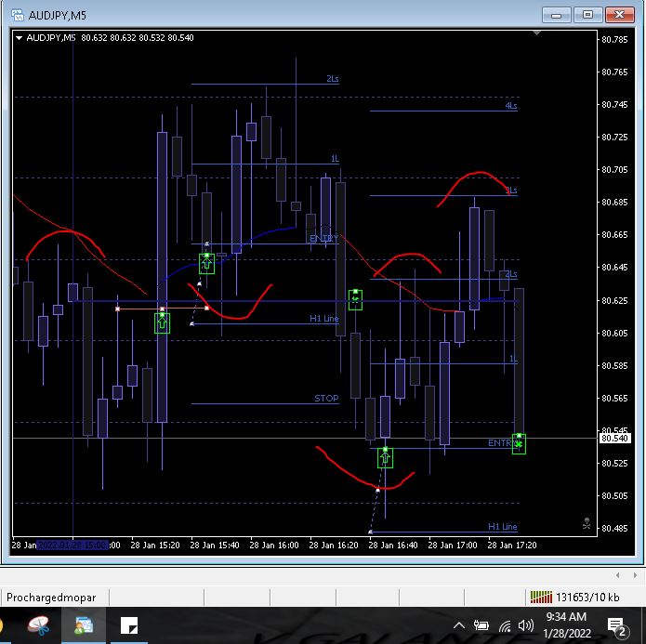Select the green buy arrow below the upper ENTRY line

pos(206,264)
